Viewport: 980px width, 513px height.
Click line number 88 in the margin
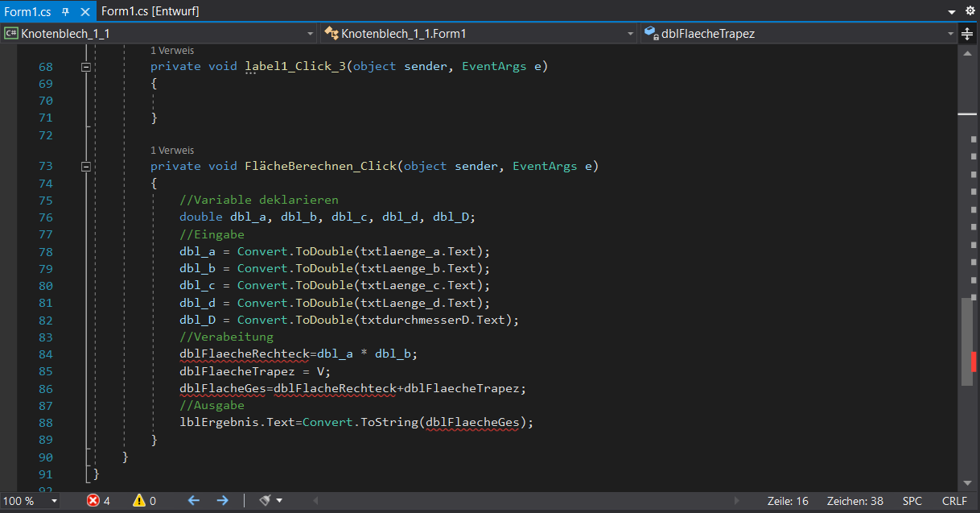point(45,422)
